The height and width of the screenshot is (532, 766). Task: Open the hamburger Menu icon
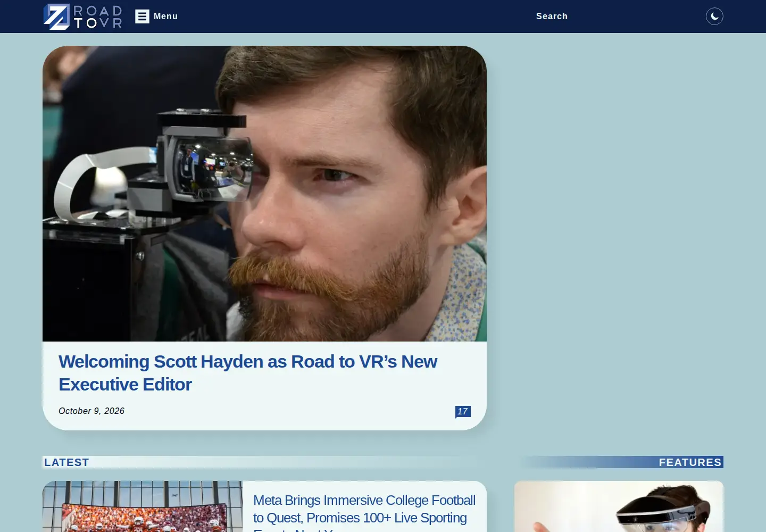point(142,16)
